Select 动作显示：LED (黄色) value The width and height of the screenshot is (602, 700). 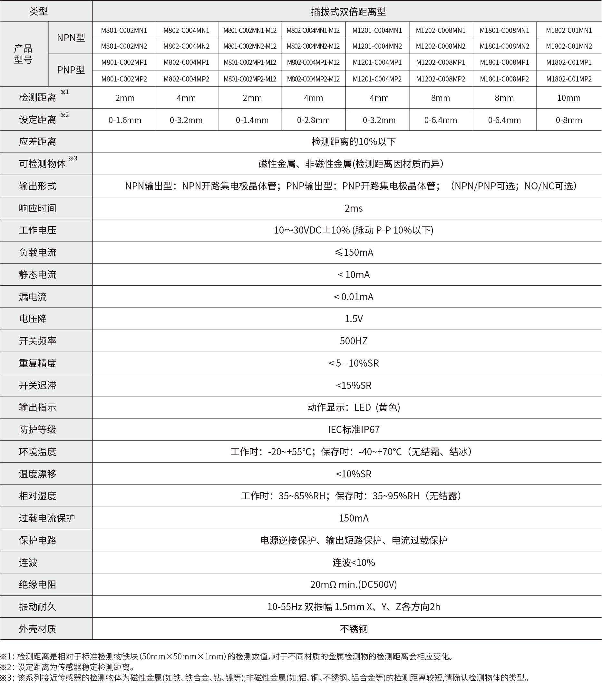[354, 408]
